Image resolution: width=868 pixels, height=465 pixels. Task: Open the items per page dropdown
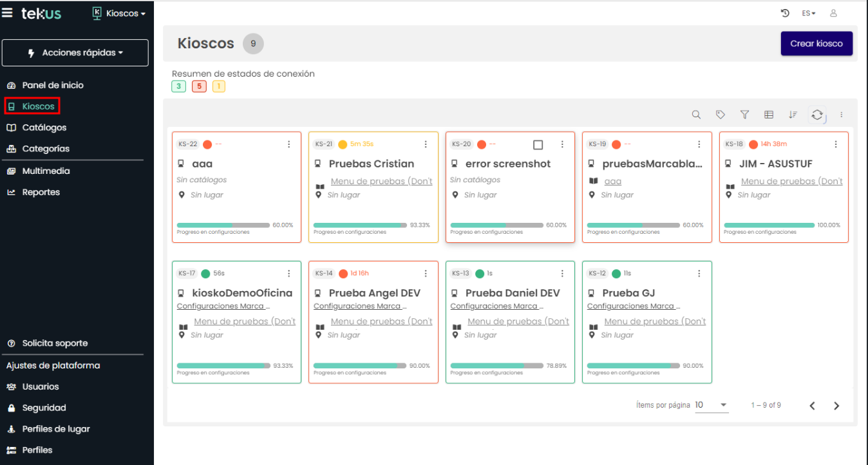(x=712, y=405)
